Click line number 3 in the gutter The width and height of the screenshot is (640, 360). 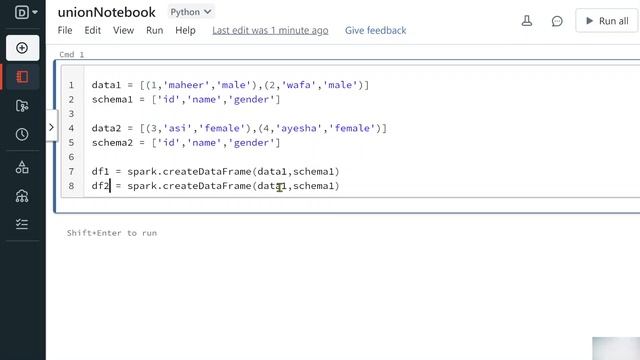click(71, 113)
